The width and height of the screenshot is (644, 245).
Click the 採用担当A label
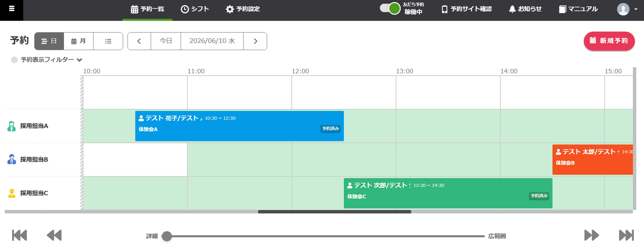tap(34, 126)
